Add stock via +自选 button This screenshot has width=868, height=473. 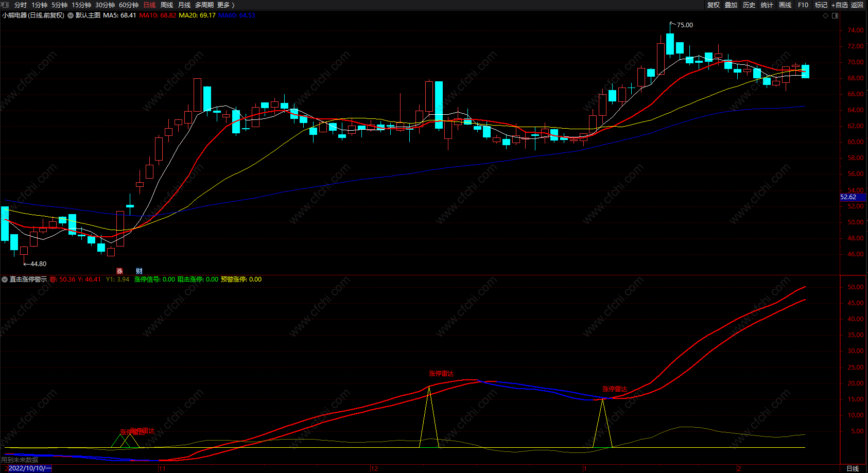tap(840, 5)
